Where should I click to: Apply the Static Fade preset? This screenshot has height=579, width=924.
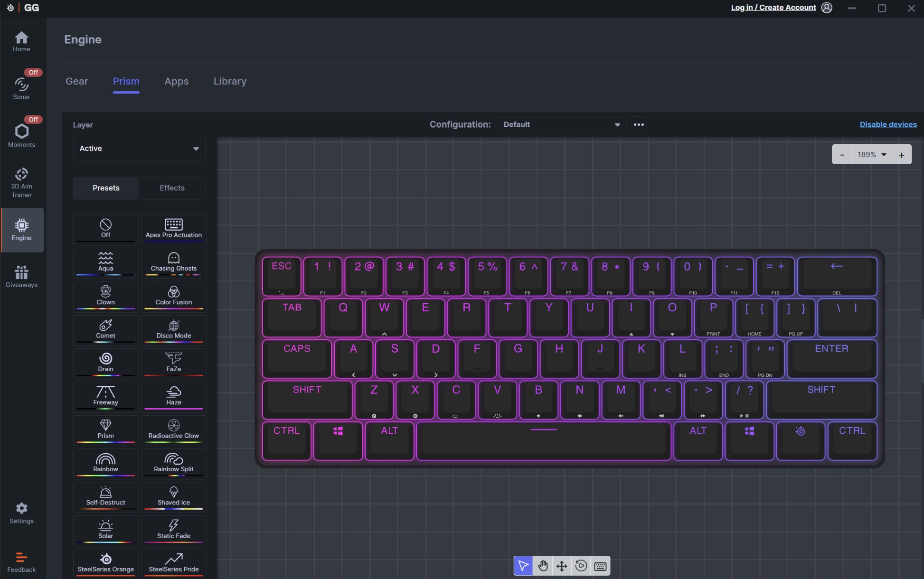(x=174, y=530)
